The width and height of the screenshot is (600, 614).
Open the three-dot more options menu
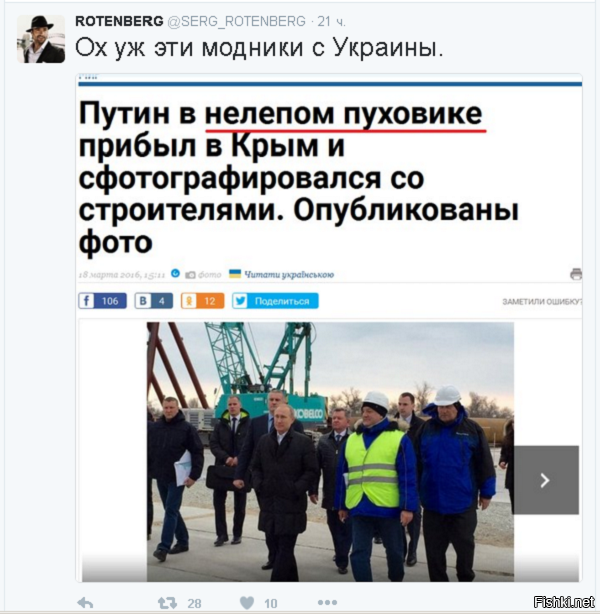point(327,602)
